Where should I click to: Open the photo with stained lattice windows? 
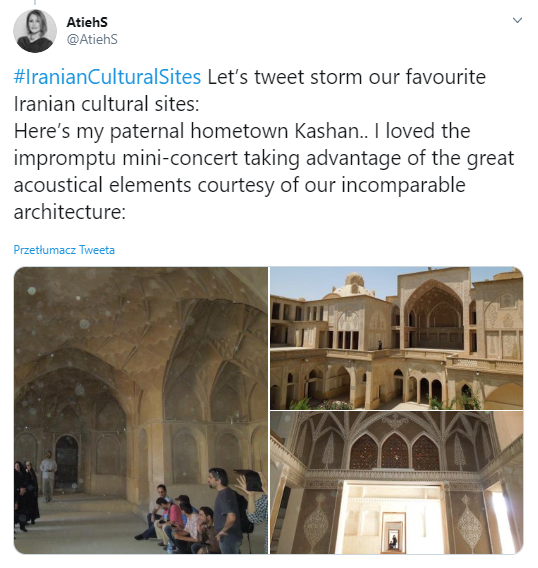(396, 483)
